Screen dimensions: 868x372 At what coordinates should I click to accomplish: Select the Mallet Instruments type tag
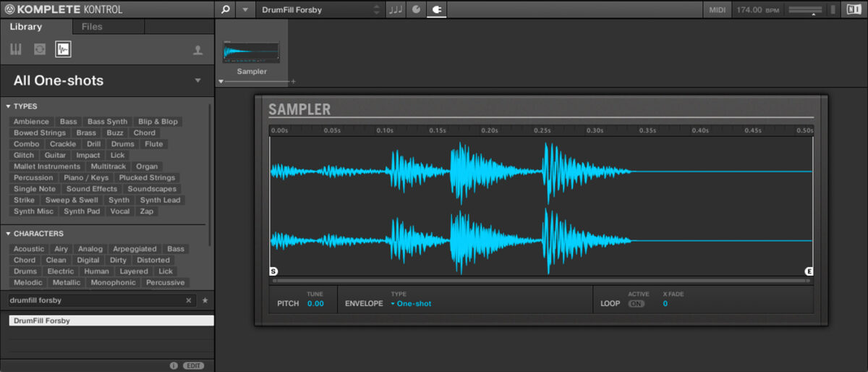click(47, 166)
